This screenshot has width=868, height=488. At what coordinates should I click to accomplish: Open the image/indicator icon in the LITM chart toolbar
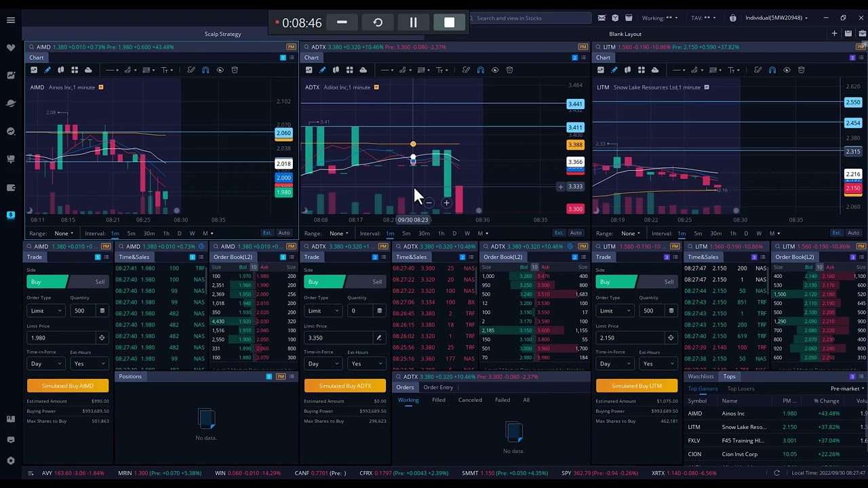(601, 70)
